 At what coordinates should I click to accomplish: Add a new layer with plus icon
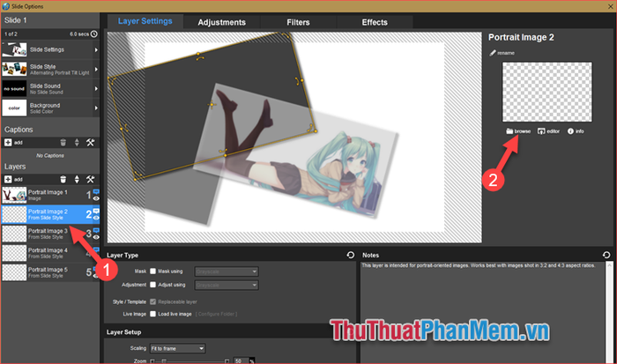(8, 180)
